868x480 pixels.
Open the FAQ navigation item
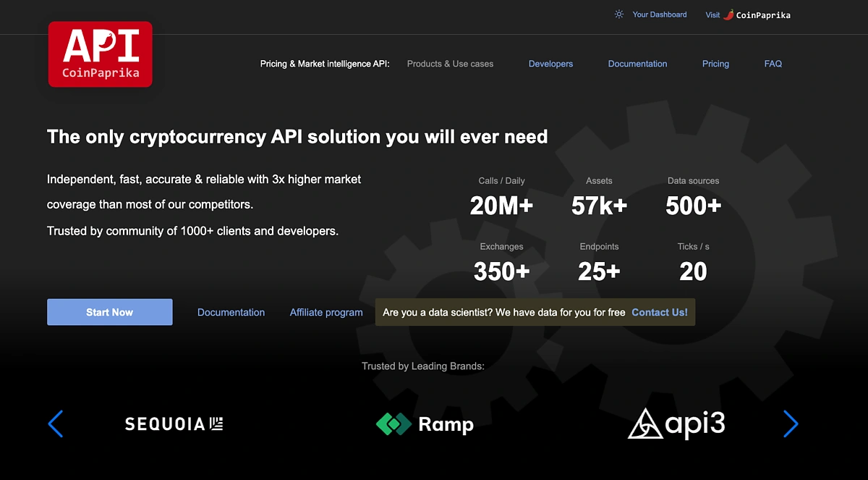coord(773,64)
